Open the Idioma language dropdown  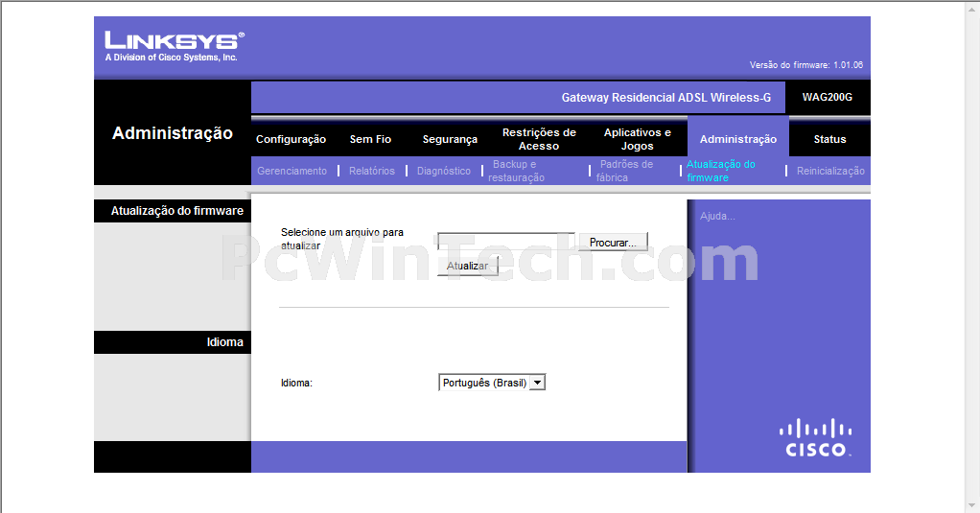492,383
